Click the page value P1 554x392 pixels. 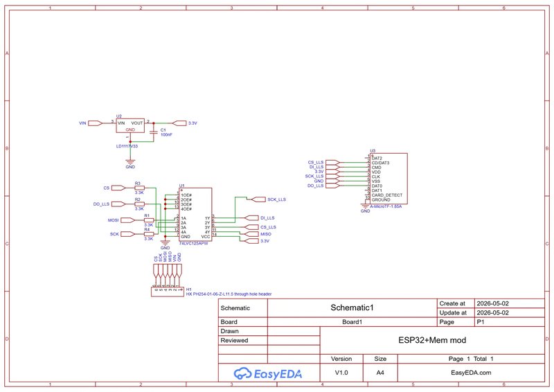click(481, 321)
